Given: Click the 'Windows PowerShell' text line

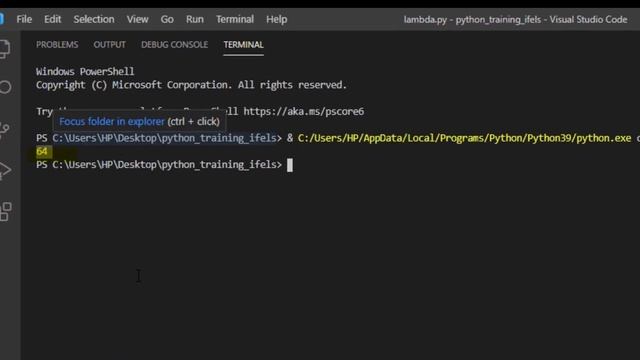Looking at the screenshot, I should coord(85,71).
